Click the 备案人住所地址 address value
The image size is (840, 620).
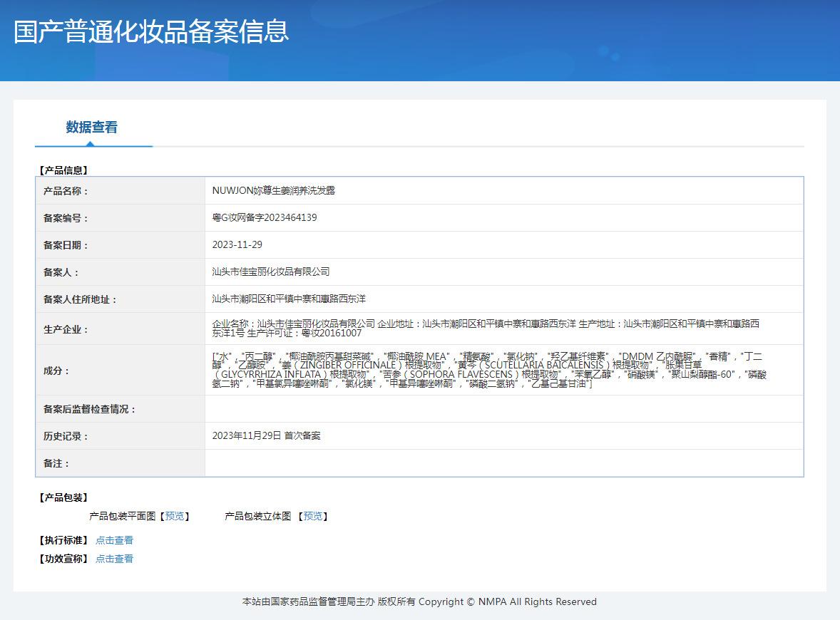289,299
